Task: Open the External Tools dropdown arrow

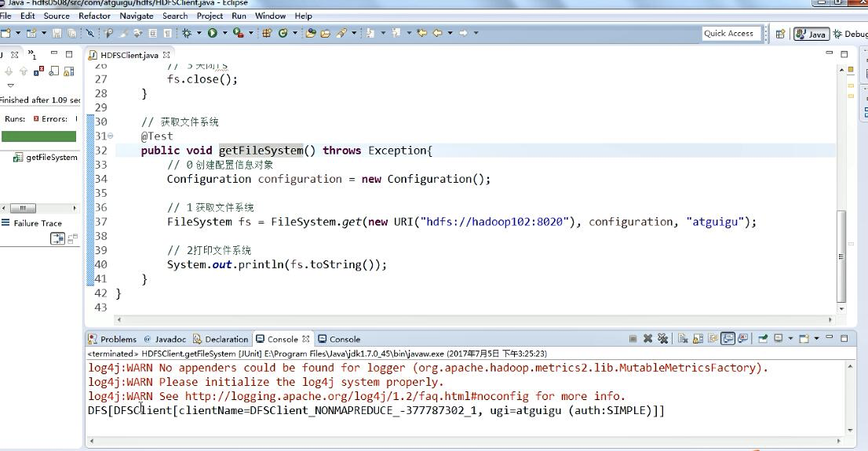Action: pyautogui.click(x=251, y=33)
